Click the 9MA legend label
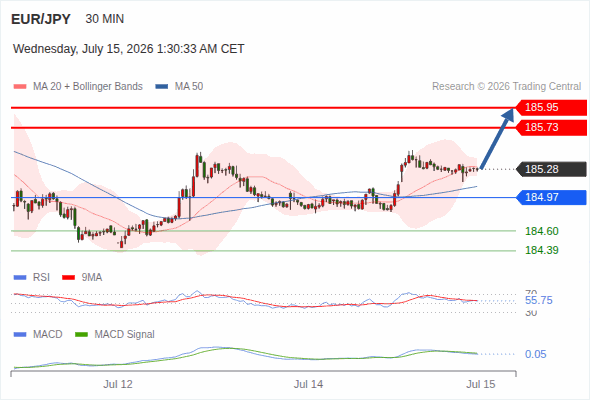 (x=92, y=278)
